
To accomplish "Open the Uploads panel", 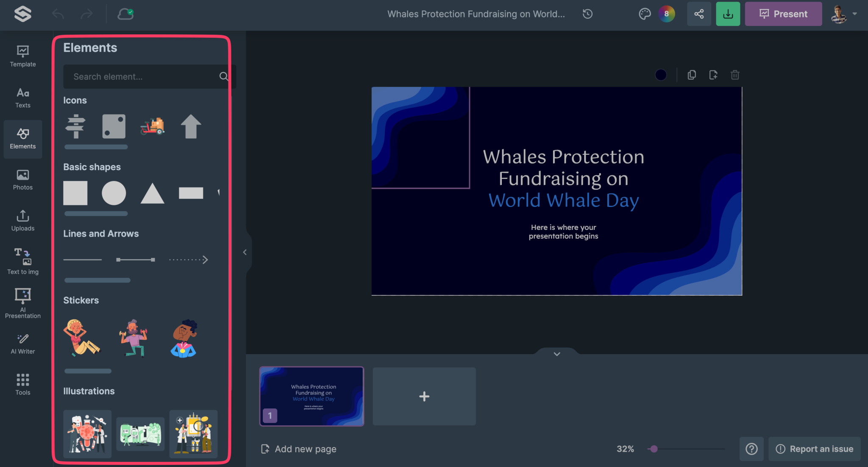I will click(22, 220).
